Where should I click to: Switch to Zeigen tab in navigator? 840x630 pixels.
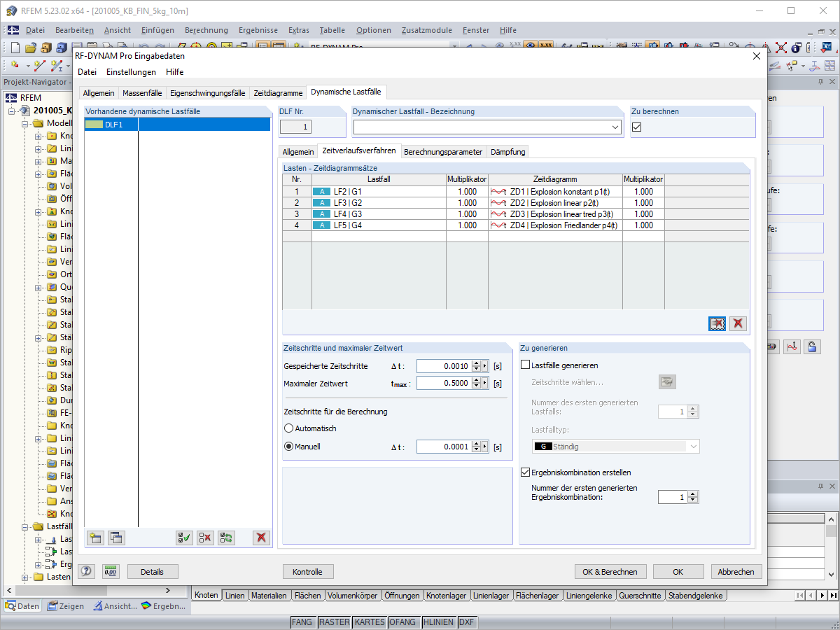click(66, 606)
